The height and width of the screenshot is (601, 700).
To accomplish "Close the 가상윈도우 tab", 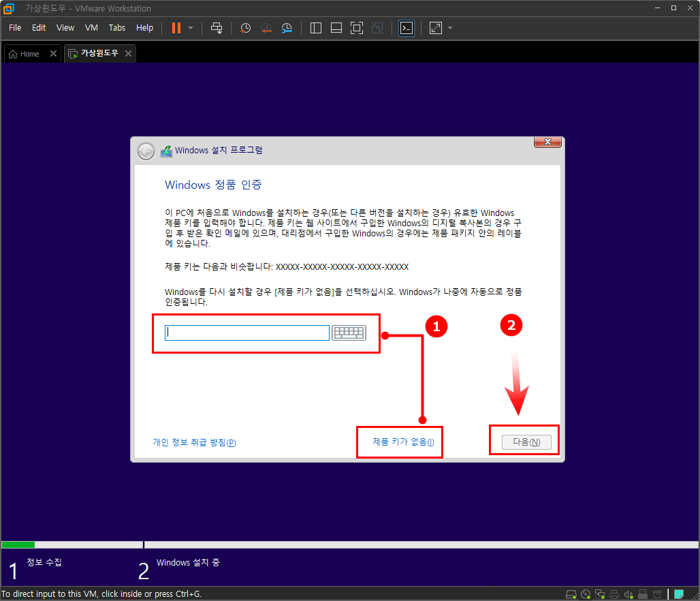I will pos(128,54).
